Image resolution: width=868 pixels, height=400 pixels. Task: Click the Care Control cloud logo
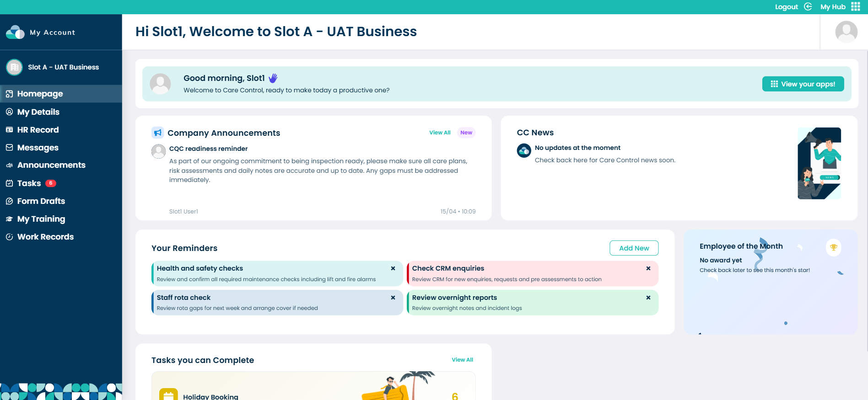15,32
